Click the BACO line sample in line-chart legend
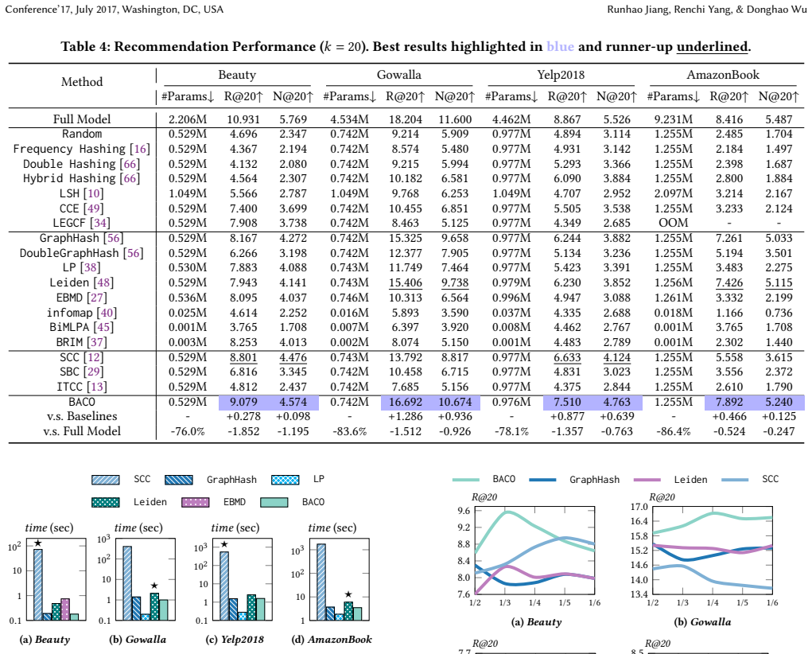The width and height of the screenshot is (812, 654). click(465, 480)
